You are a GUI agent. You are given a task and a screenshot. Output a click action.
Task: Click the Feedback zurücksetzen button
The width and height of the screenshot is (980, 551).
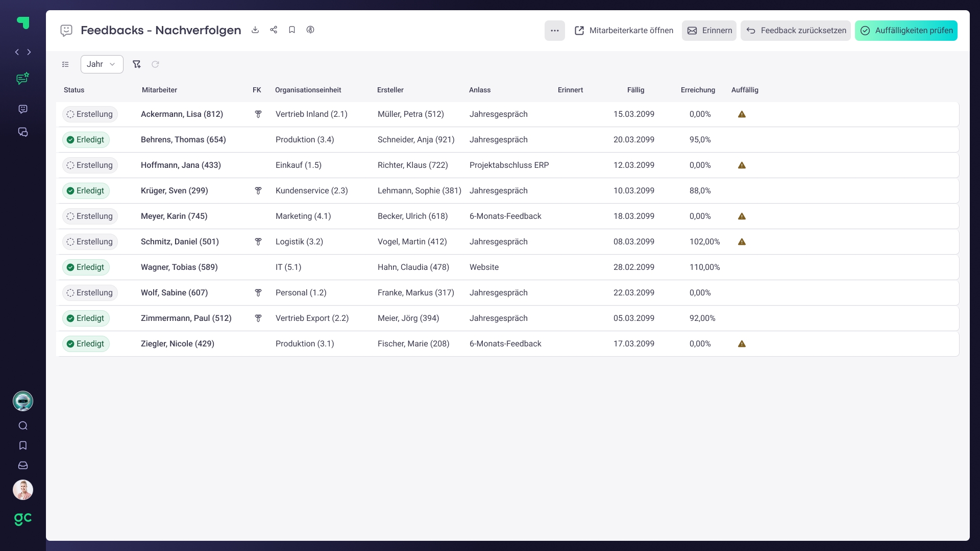coord(796,31)
